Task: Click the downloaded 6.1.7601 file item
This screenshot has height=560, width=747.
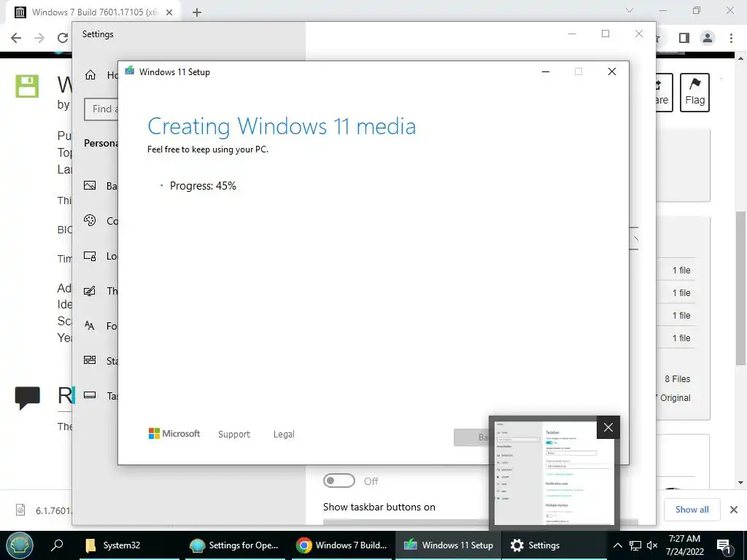Action: [x=43, y=510]
